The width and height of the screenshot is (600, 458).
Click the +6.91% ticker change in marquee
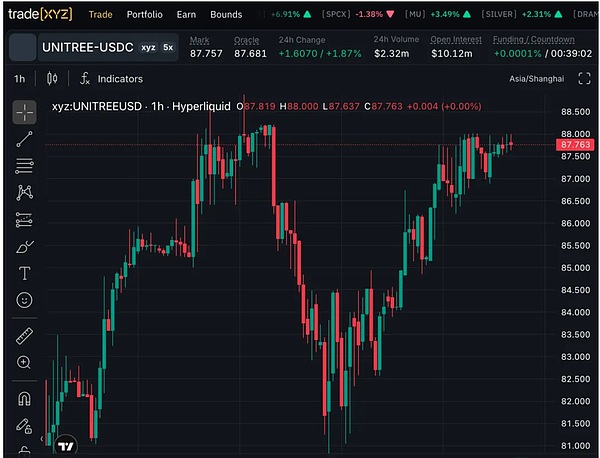(285, 14)
